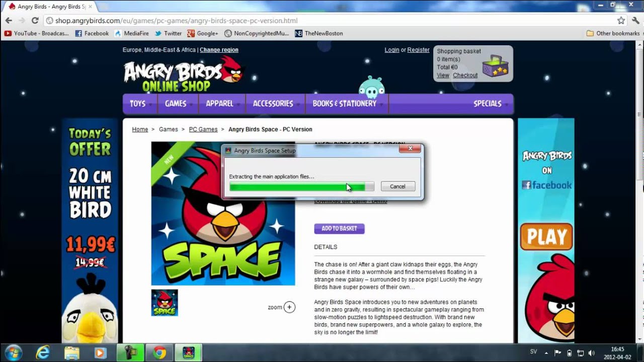Click the Angry Birds on Facebook logo

[546, 170]
